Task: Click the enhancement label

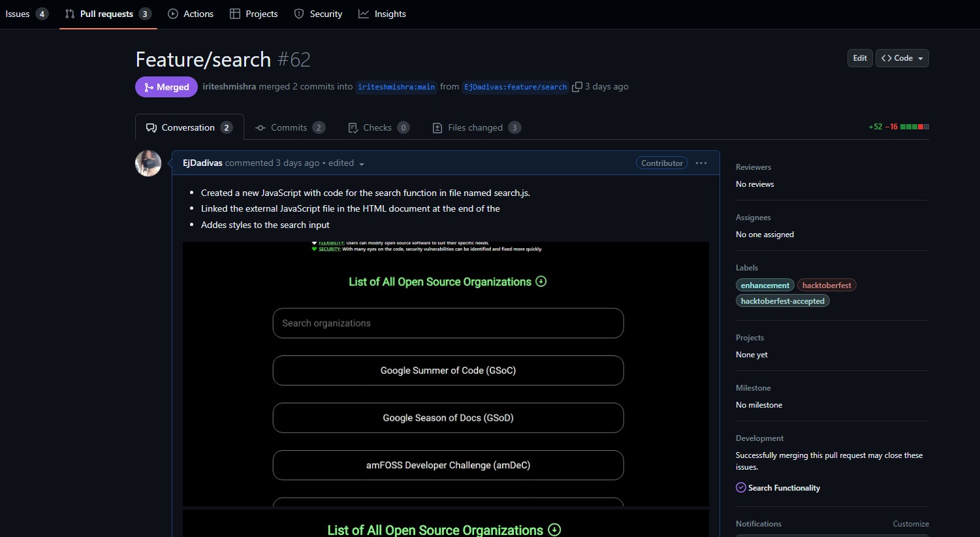Action: tap(765, 285)
